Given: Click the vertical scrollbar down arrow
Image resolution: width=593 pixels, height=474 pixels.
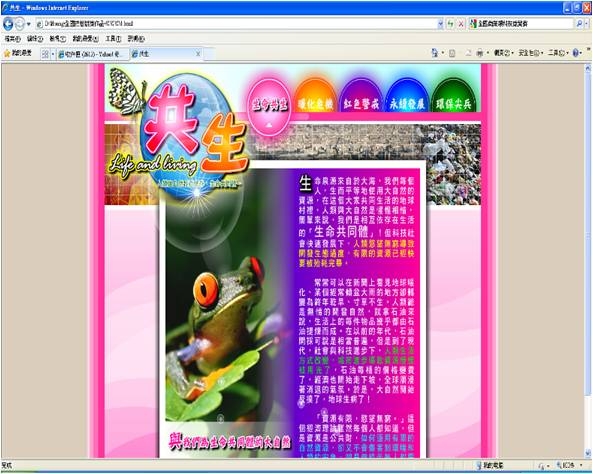Looking at the screenshot, I should (x=588, y=452).
